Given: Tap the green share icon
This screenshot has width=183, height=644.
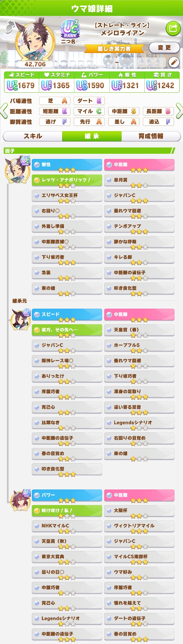Looking at the screenshot, I should tap(172, 28).
